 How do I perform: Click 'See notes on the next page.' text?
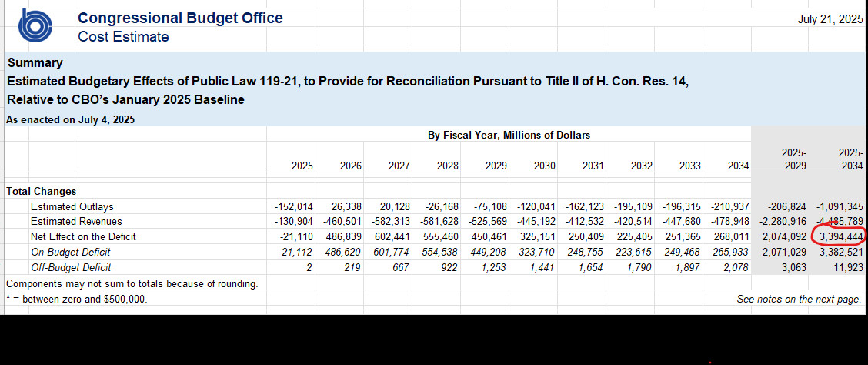pyautogui.click(x=799, y=299)
